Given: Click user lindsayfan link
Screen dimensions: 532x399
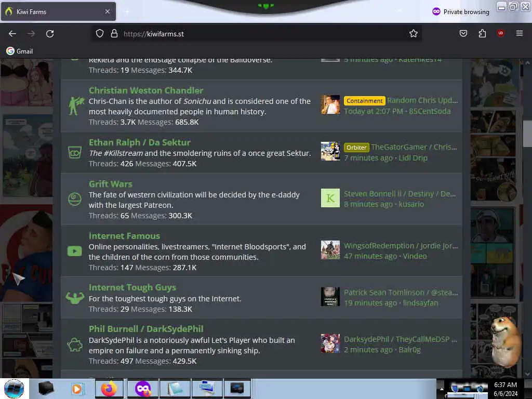Looking at the screenshot, I should (420, 303).
